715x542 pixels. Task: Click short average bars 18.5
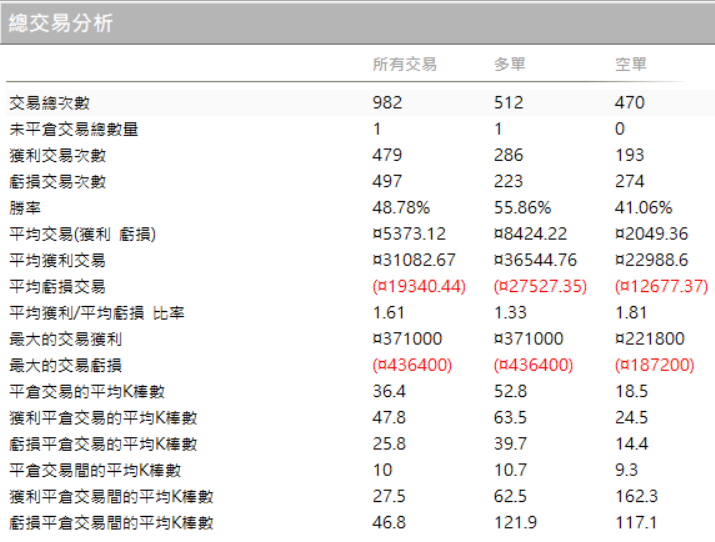tap(632, 392)
